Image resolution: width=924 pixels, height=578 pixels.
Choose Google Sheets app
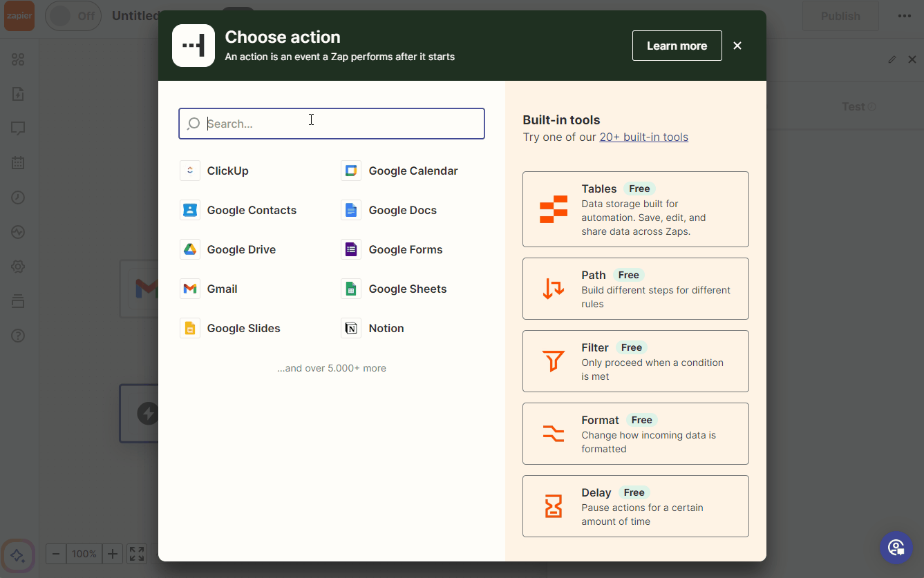tap(394, 289)
